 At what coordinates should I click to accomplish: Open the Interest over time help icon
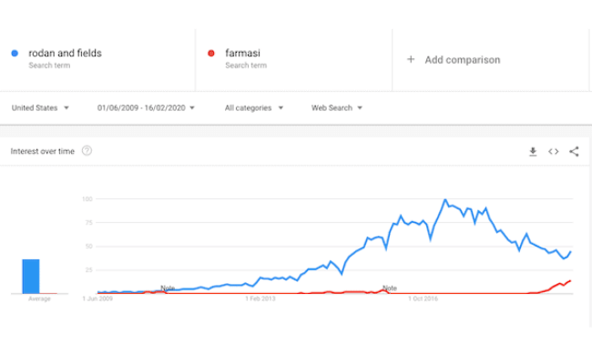[87, 151]
